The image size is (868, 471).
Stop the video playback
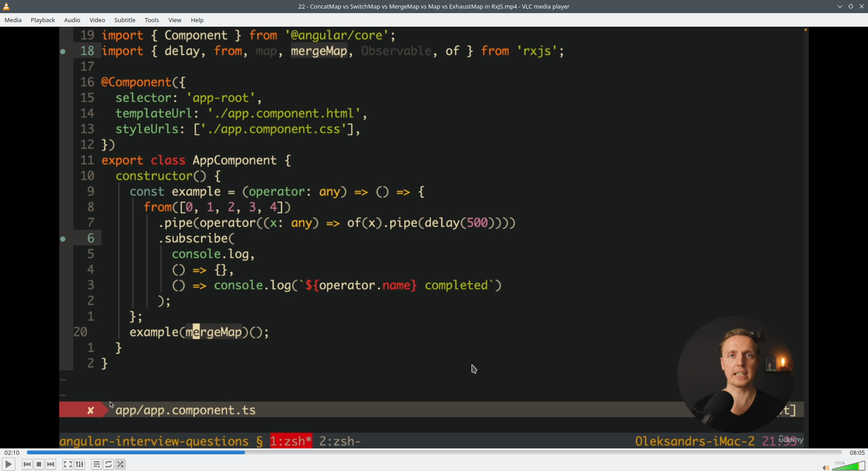[x=39, y=464]
